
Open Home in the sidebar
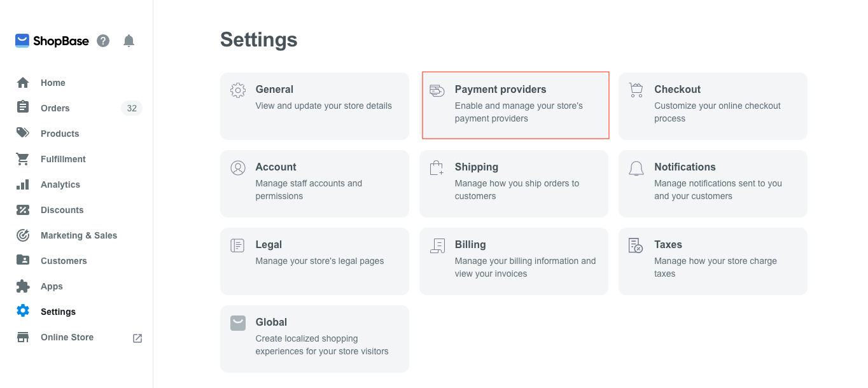coord(53,83)
